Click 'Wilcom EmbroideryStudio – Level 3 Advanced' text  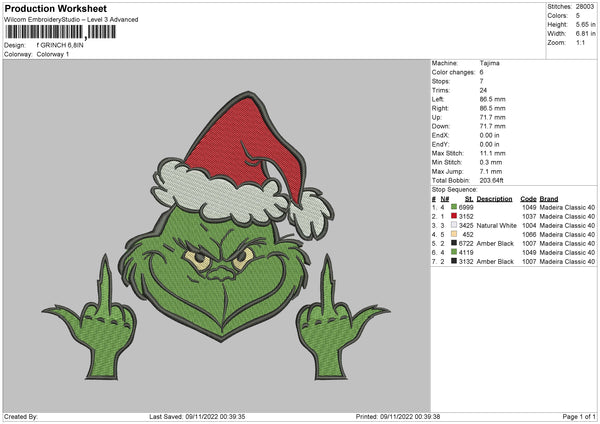pos(71,20)
